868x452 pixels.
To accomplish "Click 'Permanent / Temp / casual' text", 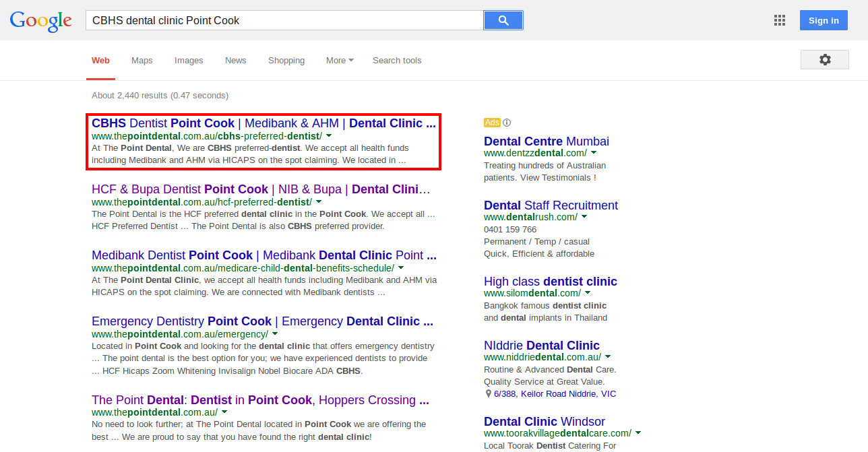I will (536, 242).
